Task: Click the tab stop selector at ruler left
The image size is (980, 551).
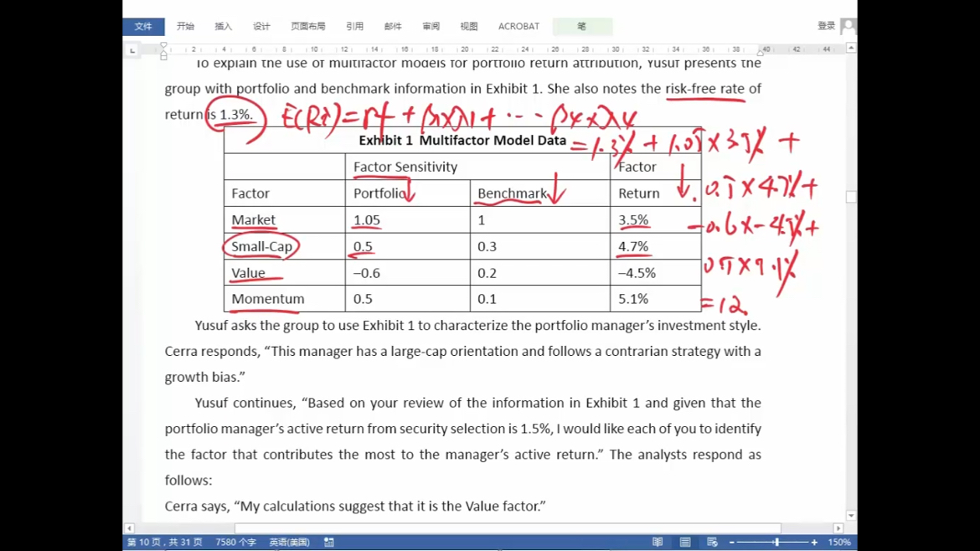Action: tap(132, 50)
